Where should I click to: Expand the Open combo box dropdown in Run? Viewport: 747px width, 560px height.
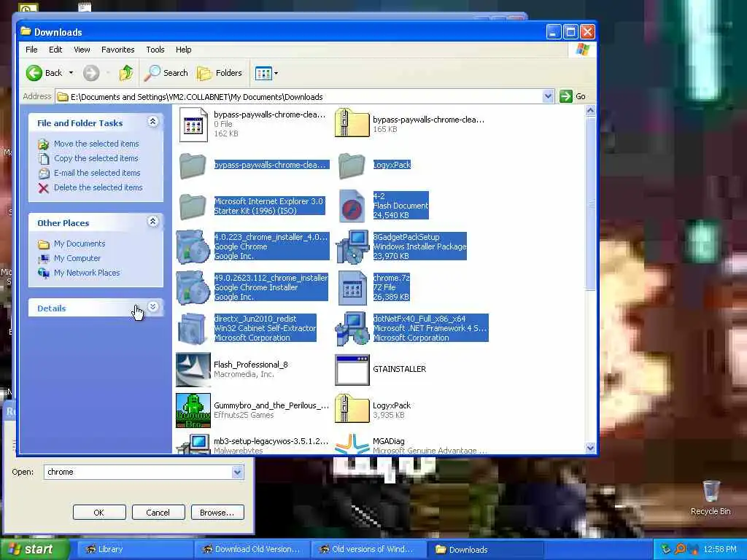click(x=237, y=472)
